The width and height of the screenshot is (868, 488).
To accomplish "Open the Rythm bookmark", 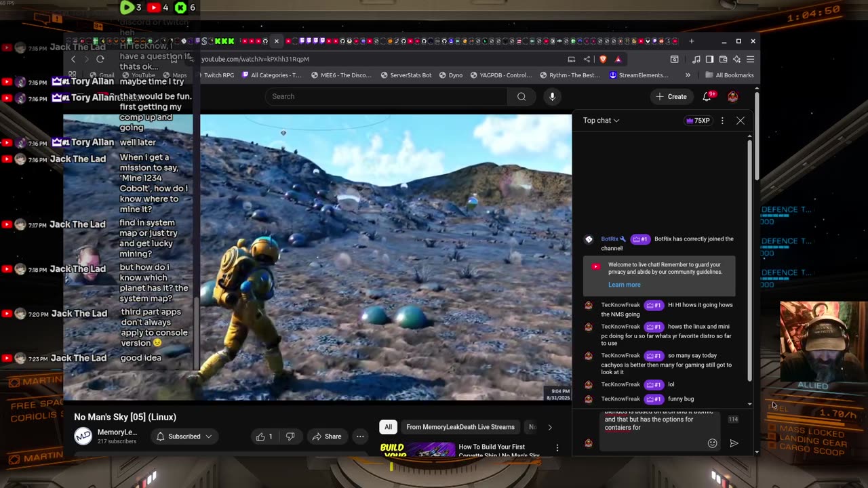I will tap(570, 75).
